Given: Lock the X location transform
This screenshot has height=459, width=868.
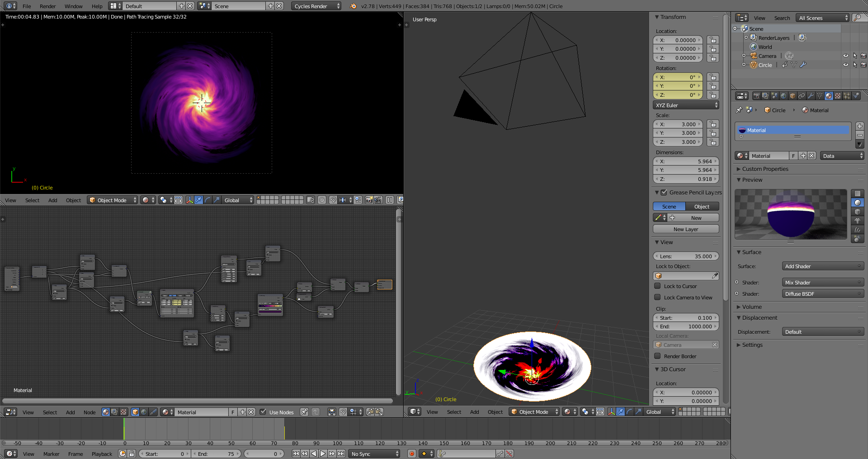Looking at the screenshot, I should click(712, 40).
